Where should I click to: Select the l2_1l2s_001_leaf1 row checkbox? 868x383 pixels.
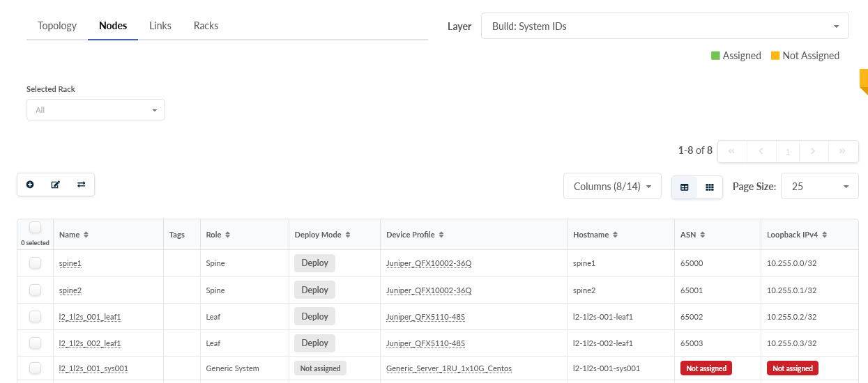(36, 316)
